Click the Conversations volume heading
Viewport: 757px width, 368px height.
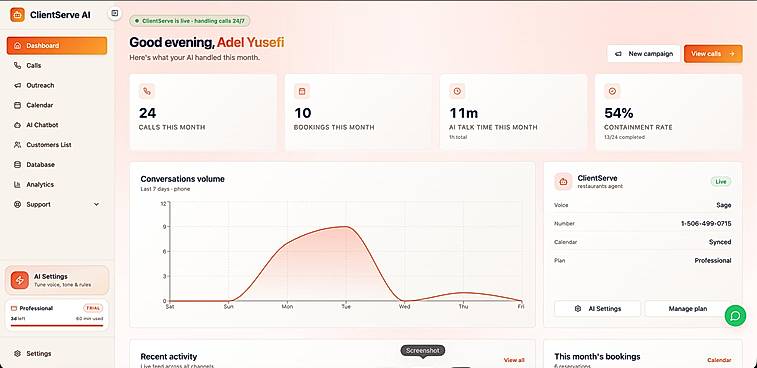(x=182, y=179)
